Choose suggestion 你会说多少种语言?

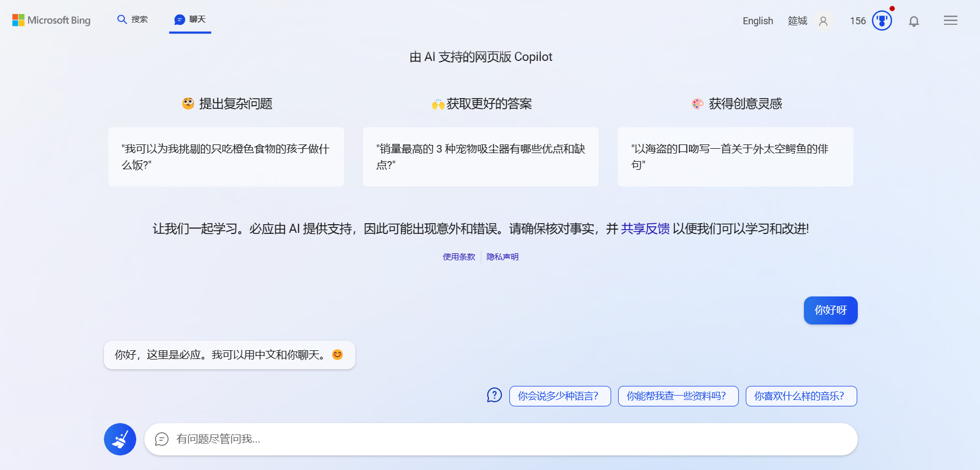[x=560, y=396]
